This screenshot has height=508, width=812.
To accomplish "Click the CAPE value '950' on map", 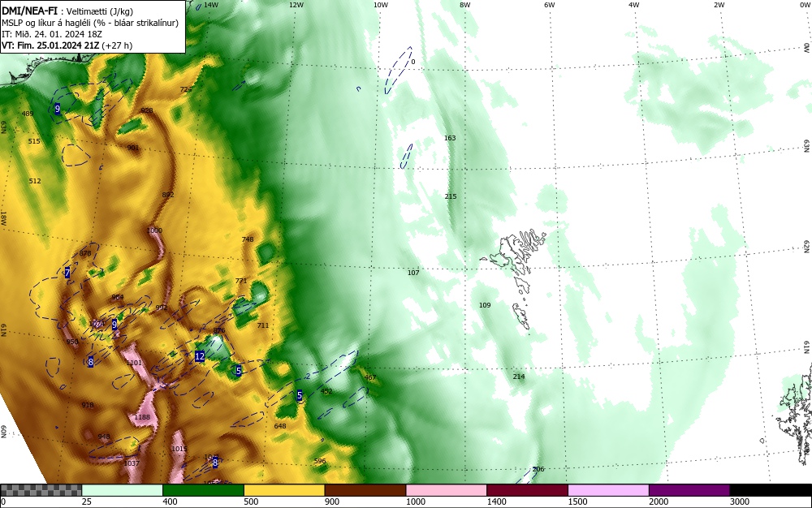I will coord(72,342).
